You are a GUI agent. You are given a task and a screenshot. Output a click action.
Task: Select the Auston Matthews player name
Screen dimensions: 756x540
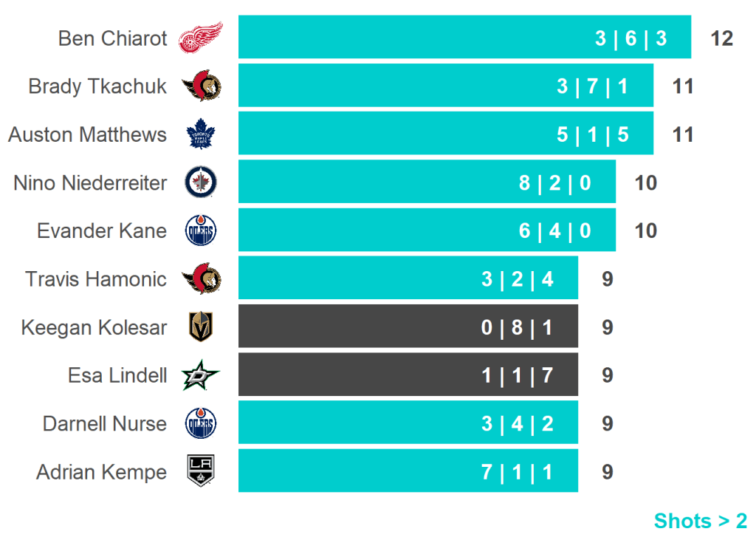(88, 135)
